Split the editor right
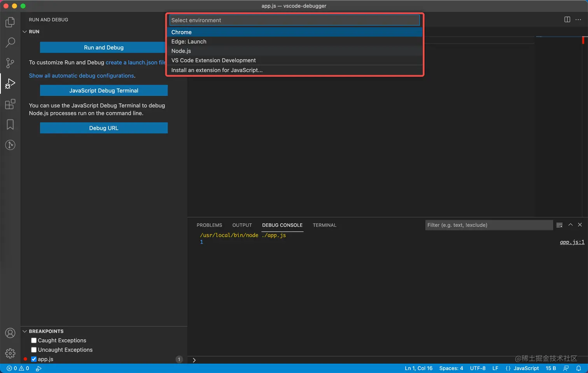 pos(567,19)
